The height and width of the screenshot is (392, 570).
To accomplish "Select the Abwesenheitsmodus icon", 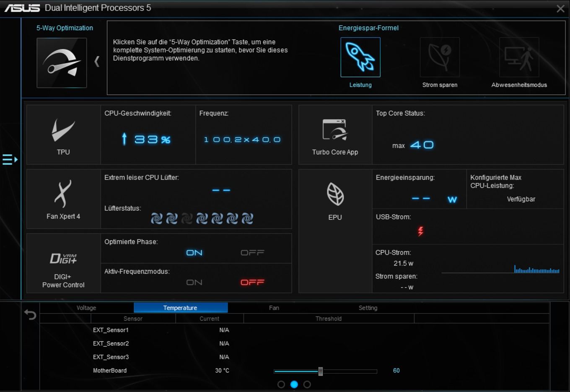I will click(519, 57).
